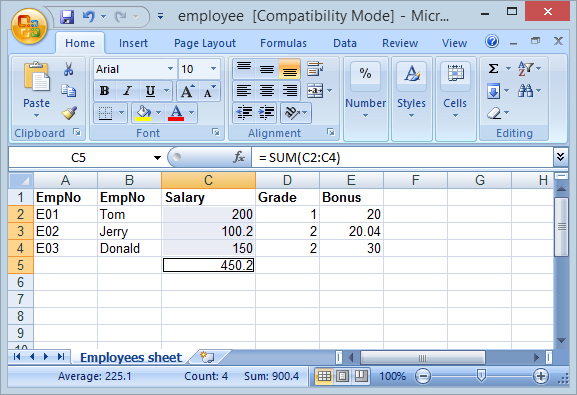The width and height of the screenshot is (577, 395).
Task: Switch to Page Break Preview
Action: pos(361,376)
